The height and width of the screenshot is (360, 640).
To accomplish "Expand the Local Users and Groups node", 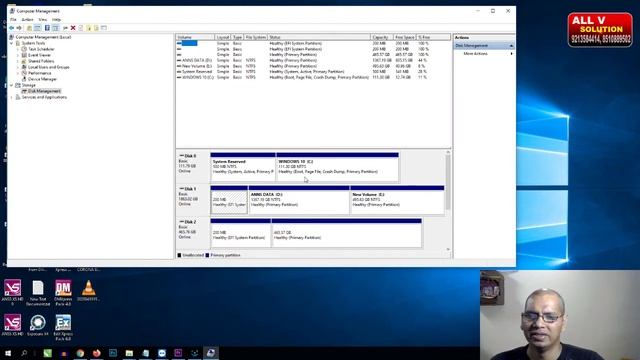I will (18, 67).
